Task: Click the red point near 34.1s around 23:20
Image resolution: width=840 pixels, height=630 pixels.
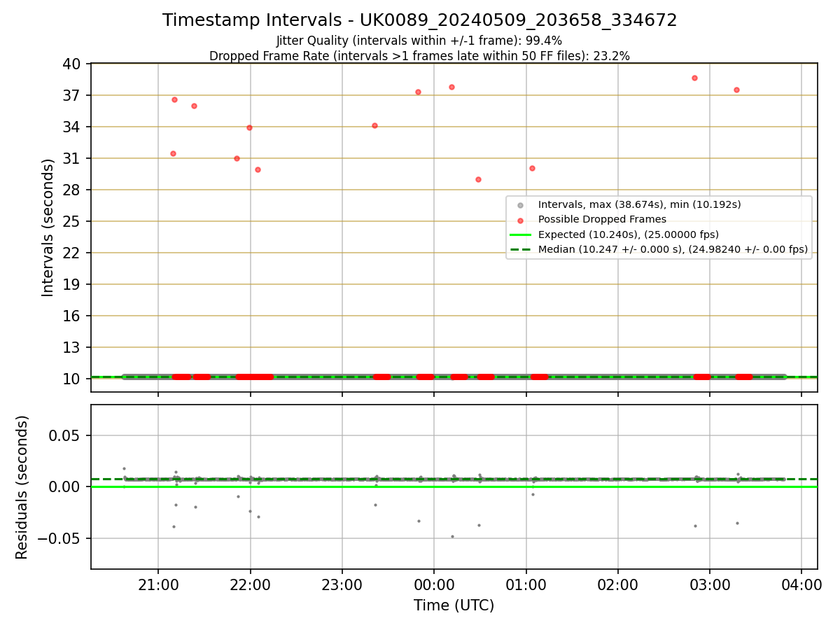Action: coord(374,125)
